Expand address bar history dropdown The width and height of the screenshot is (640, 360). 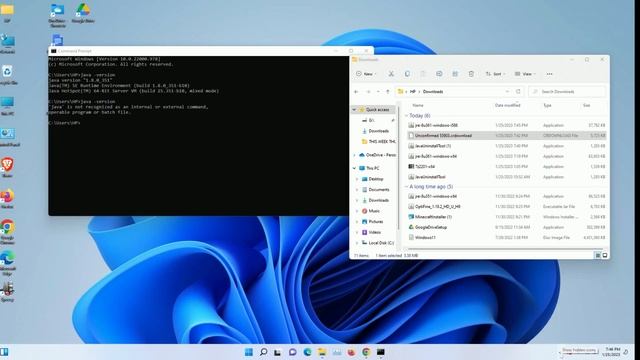507,91
